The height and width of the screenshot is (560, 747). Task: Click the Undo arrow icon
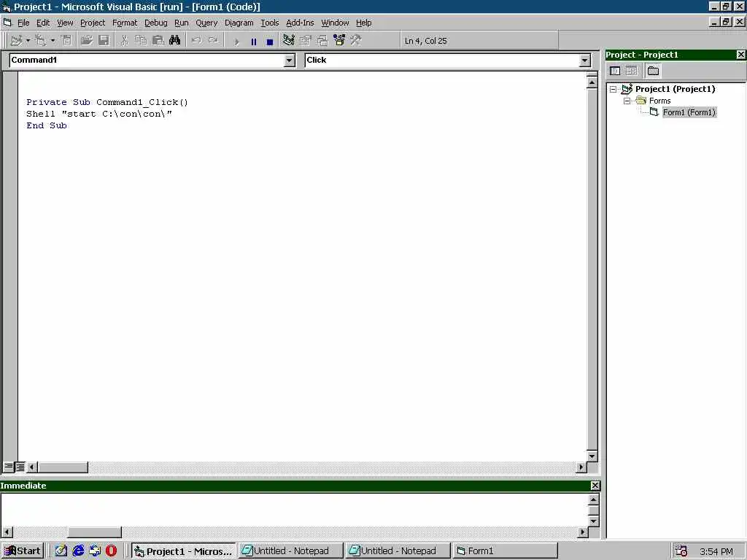coord(196,41)
